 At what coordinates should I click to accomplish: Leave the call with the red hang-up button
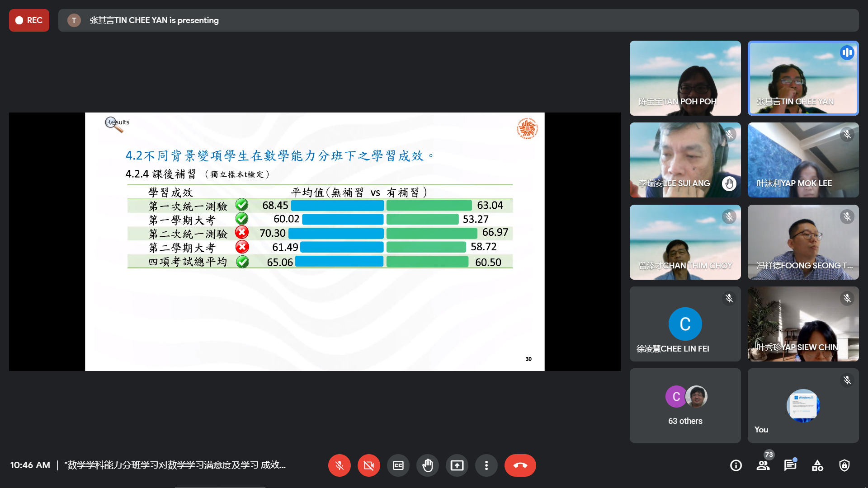point(520,465)
